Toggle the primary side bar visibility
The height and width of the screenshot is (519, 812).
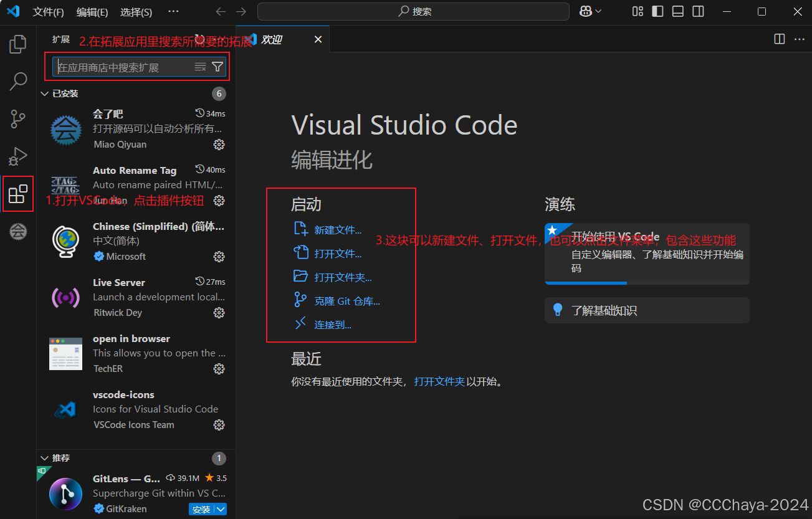coord(657,11)
